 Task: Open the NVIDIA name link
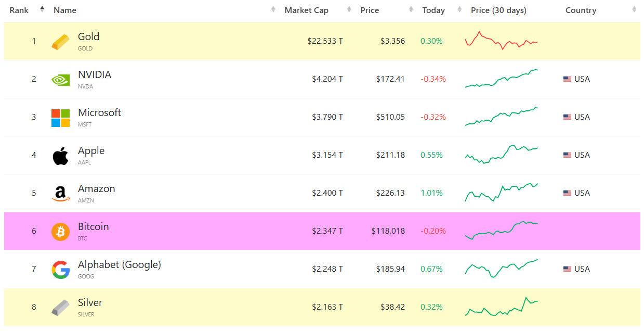point(95,75)
